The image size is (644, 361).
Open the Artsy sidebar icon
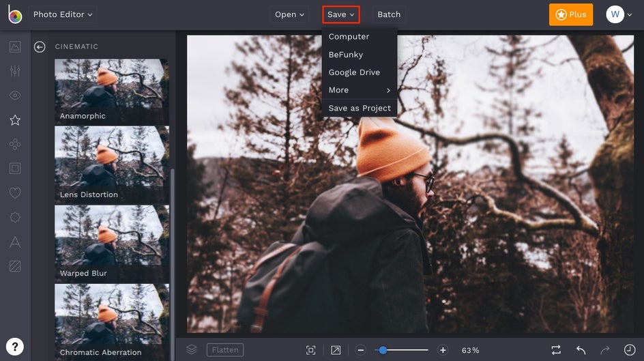(x=15, y=144)
